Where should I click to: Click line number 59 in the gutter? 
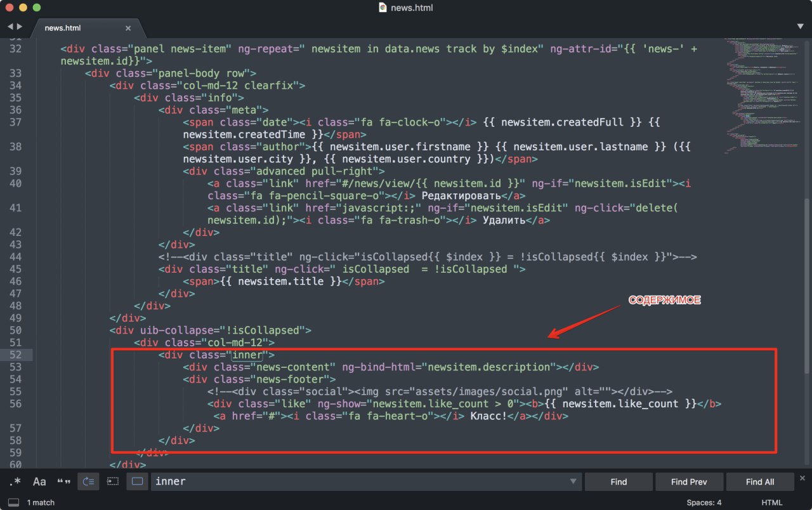pos(16,452)
